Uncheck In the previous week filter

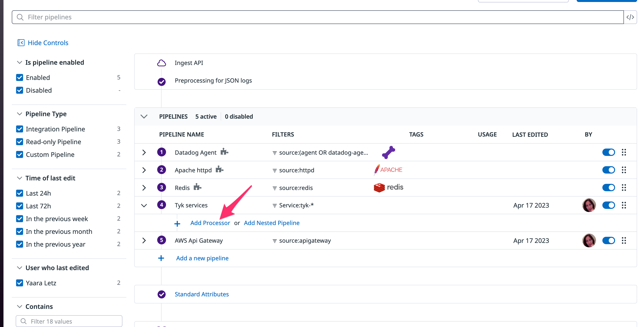pos(20,218)
